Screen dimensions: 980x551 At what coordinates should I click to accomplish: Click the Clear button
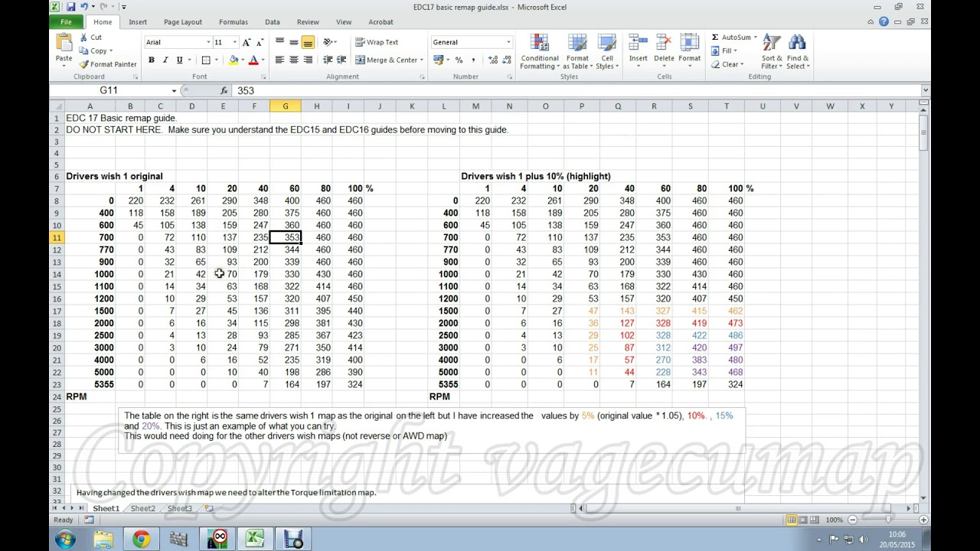click(727, 64)
